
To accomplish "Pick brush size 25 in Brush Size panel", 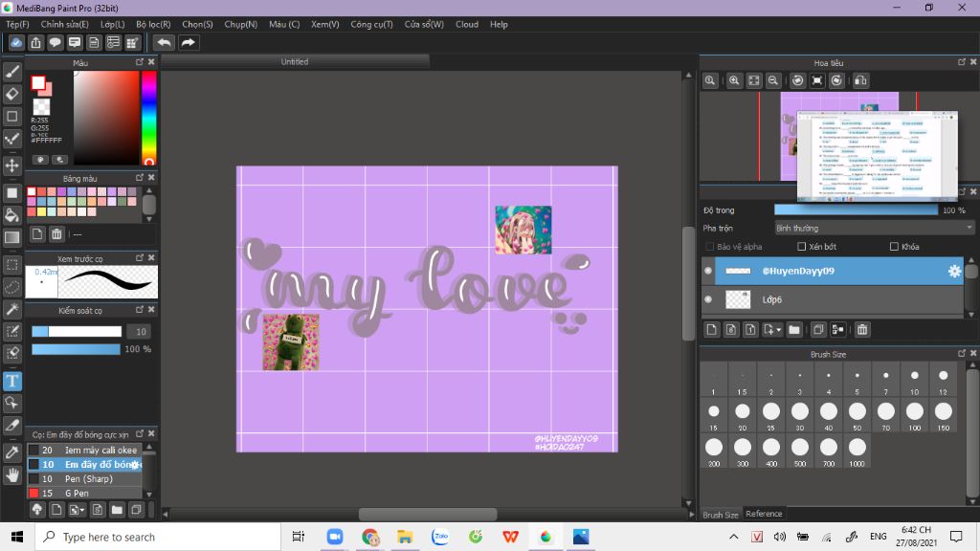I will click(x=771, y=414).
